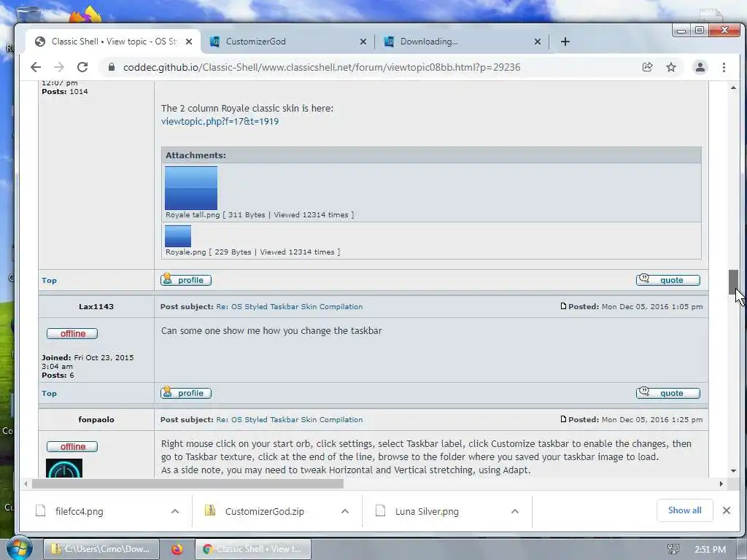The image size is (747, 560).
Task: Click post icon beside Lax1143's posted date
Action: [x=564, y=306]
